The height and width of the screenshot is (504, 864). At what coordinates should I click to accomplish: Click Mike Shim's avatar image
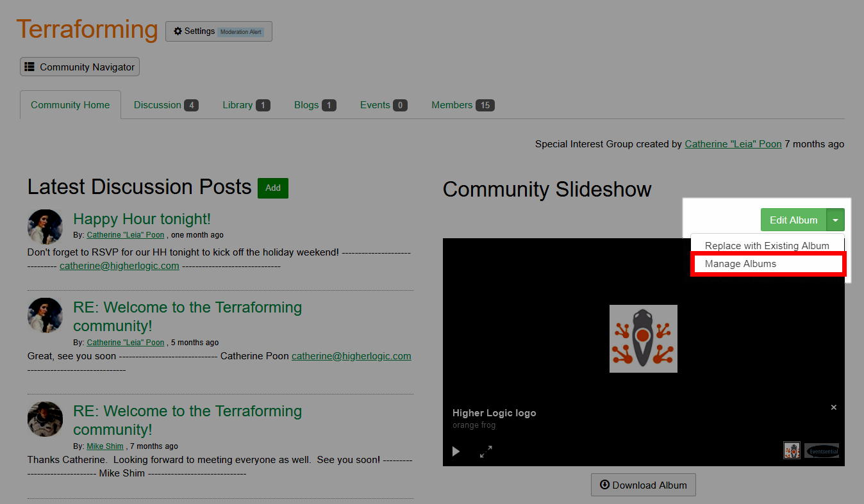pos(45,419)
